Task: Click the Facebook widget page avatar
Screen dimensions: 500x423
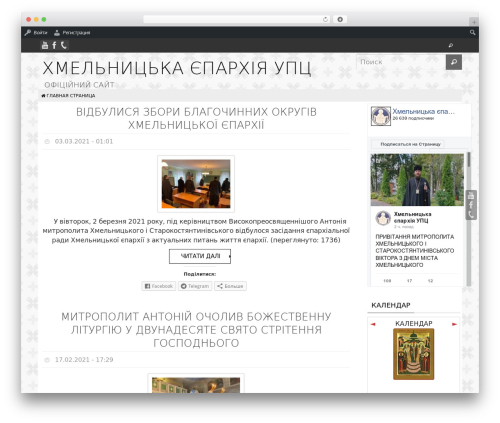Action: coord(381,116)
